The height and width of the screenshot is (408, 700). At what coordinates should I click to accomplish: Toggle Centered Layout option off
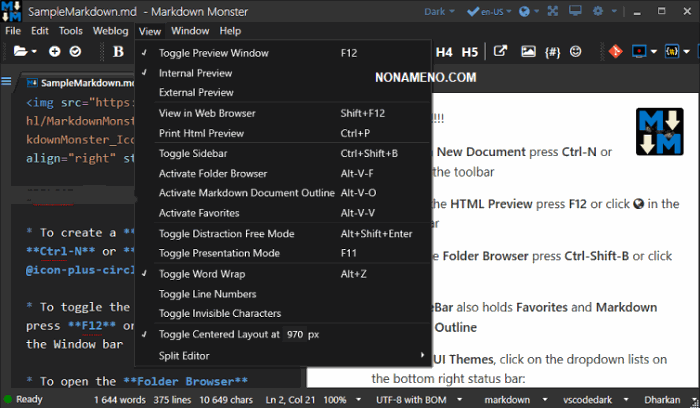pyautogui.click(x=216, y=334)
